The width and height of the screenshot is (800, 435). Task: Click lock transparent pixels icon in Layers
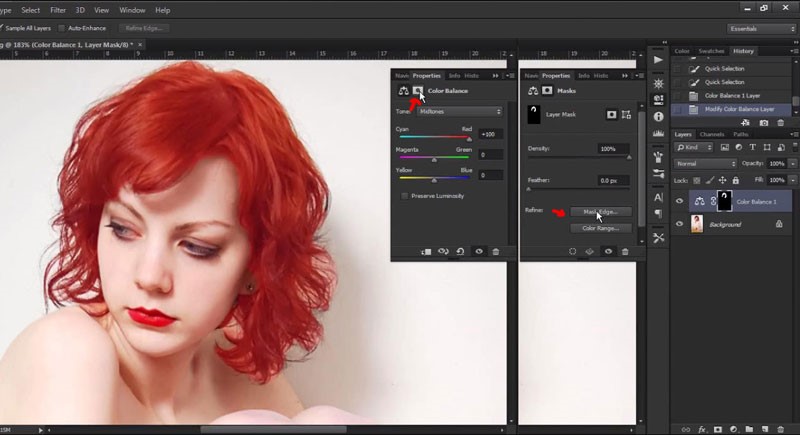click(x=697, y=180)
